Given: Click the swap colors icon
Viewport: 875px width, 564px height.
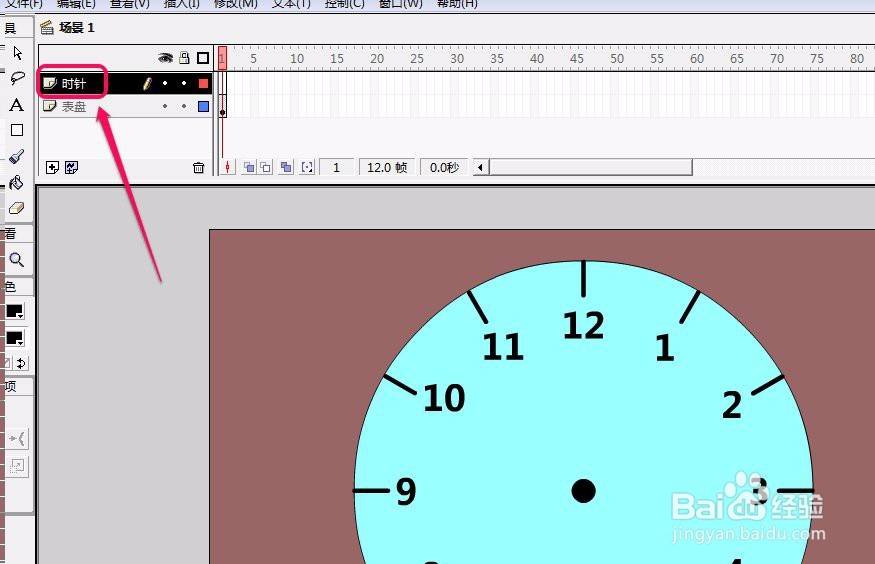Looking at the screenshot, I should 21,364.
